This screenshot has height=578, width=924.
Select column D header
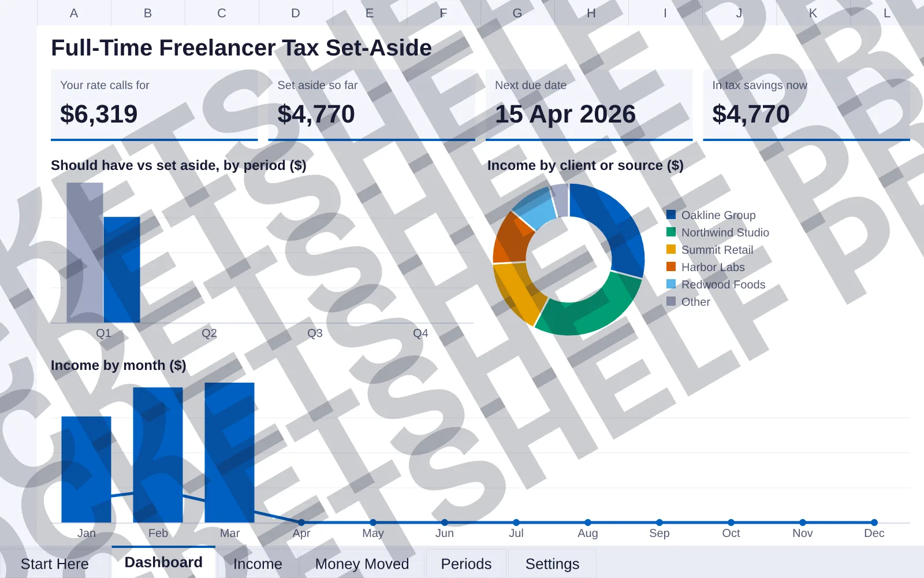pyautogui.click(x=296, y=13)
